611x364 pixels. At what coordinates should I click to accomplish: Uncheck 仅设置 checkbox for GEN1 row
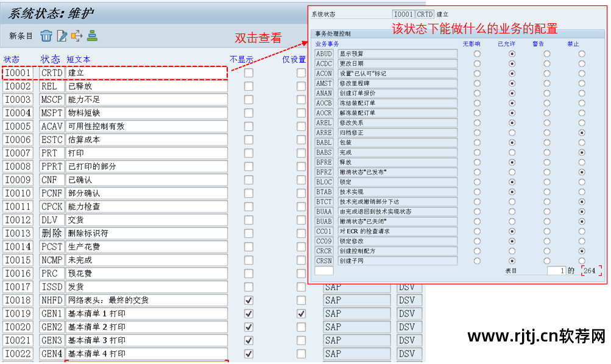pos(301,313)
